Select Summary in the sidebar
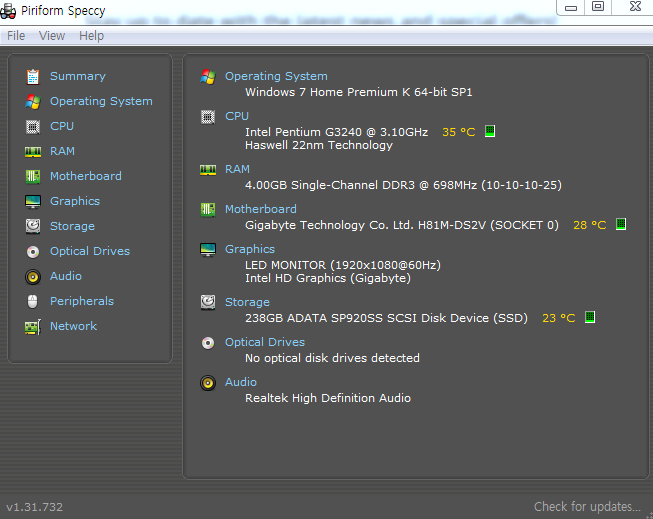 78,76
